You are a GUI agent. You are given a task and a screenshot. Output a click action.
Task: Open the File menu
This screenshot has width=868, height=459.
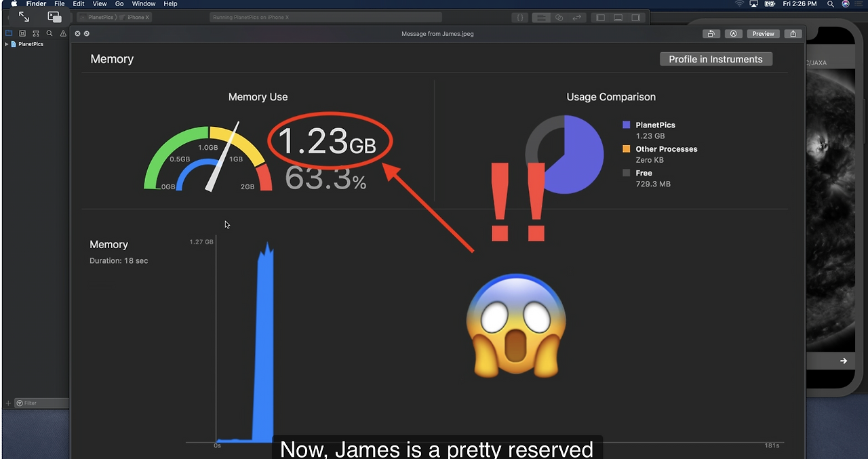point(60,4)
